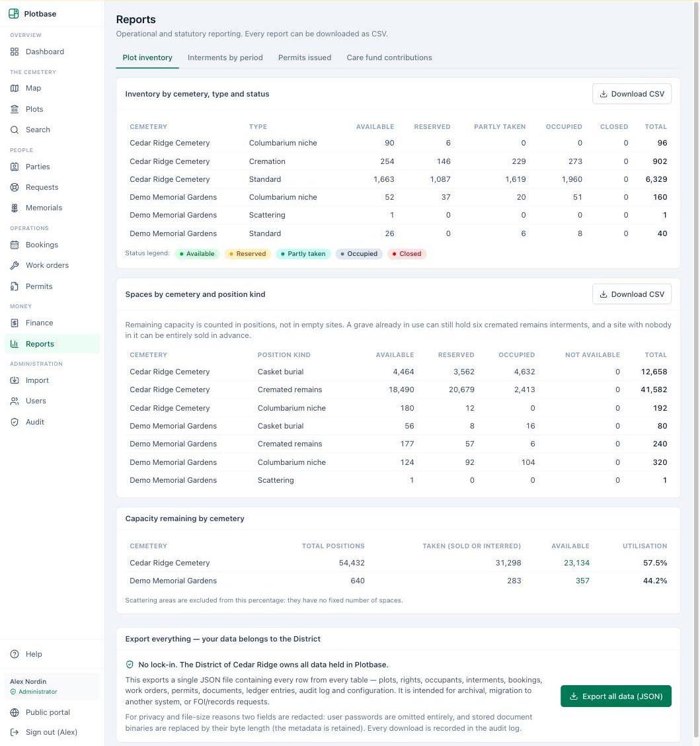
Task: Click Cedar Ridge total positions 54,432
Action: pos(352,562)
